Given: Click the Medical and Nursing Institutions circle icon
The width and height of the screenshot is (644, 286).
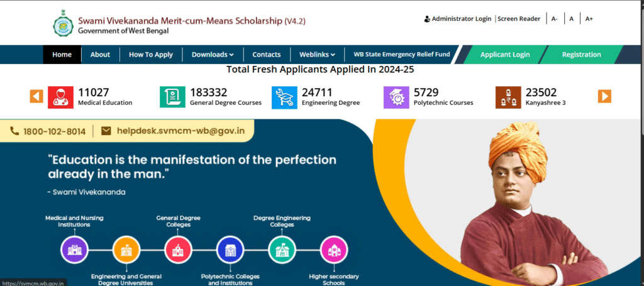Looking at the screenshot, I should click(x=74, y=249).
